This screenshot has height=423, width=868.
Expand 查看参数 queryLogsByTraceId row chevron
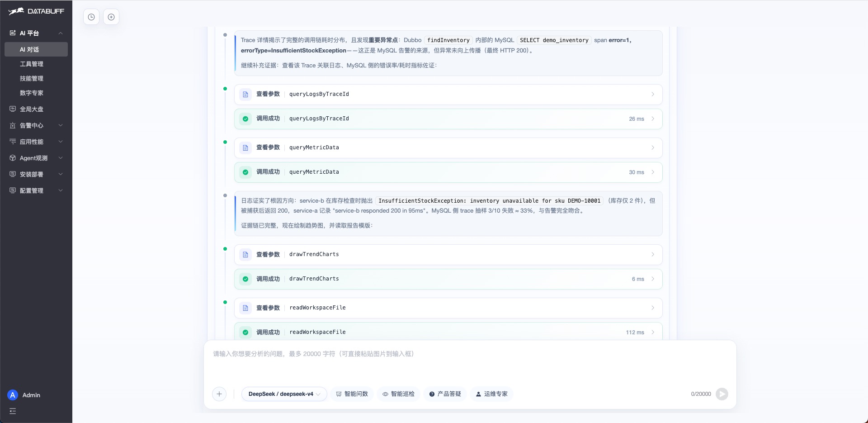pos(653,94)
